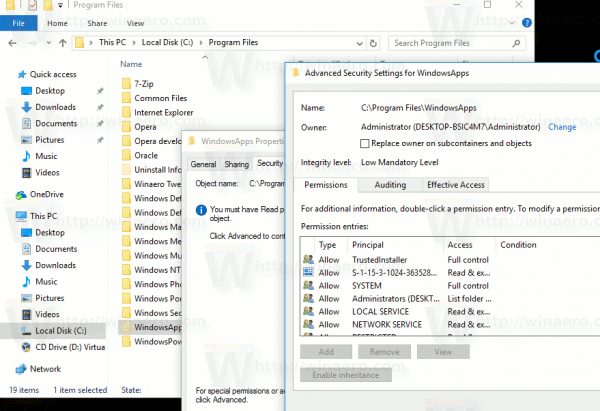Open Security tab in WindowsApps Properties
The image size is (600, 411).
(270, 163)
